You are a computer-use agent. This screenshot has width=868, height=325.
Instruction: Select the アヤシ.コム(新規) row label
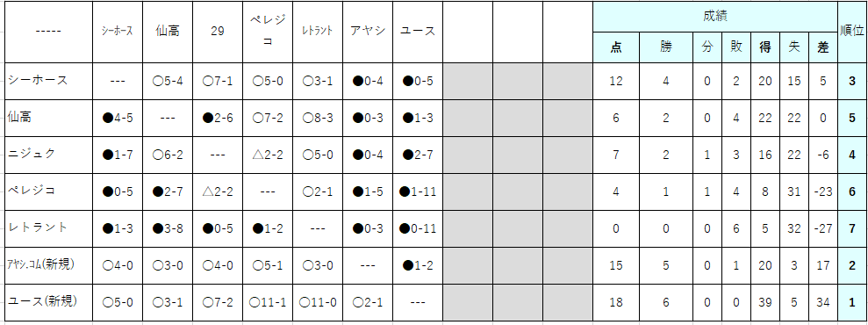pyautogui.click(x=49, y=266)
